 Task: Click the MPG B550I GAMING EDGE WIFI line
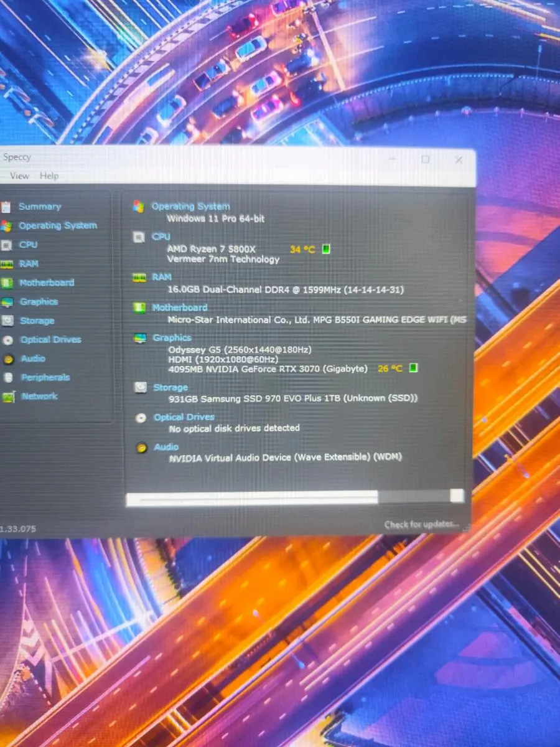tap(317, 319)
